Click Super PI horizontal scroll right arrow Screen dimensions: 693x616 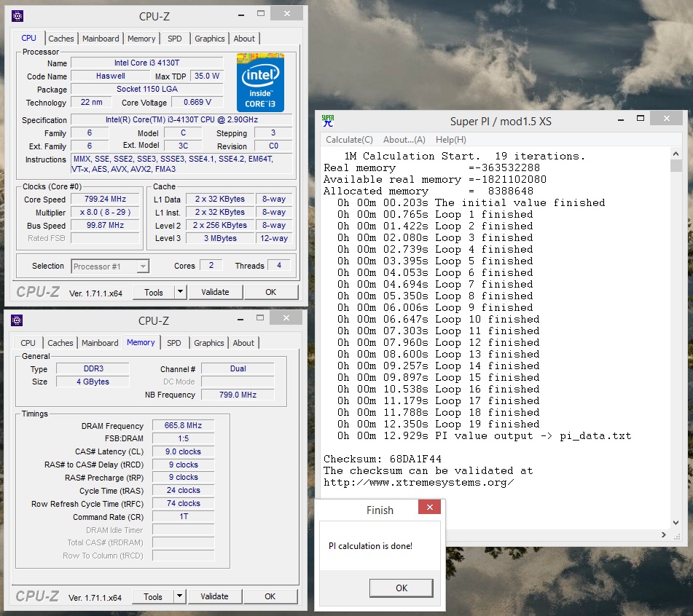(663, 534)
